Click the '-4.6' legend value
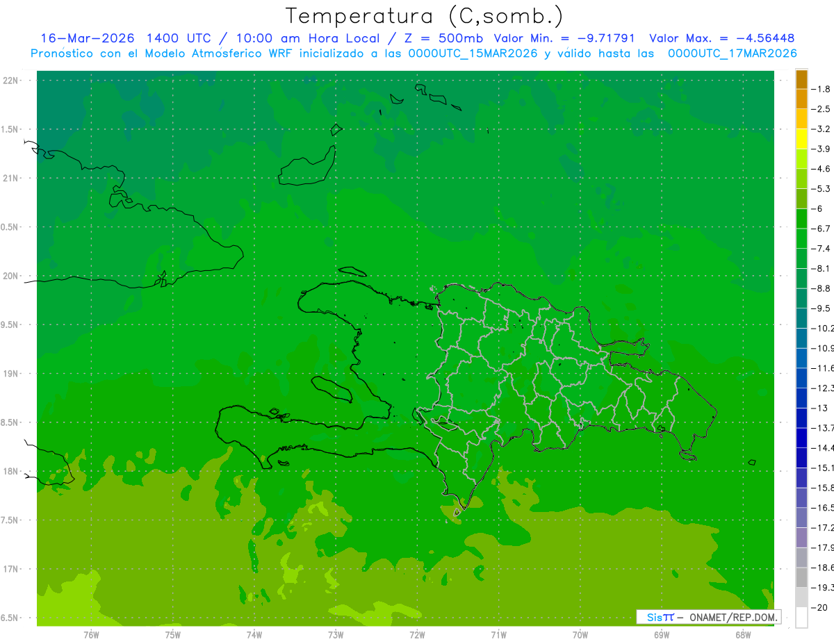This screenshot has height=644, width=834. [821, 169]
